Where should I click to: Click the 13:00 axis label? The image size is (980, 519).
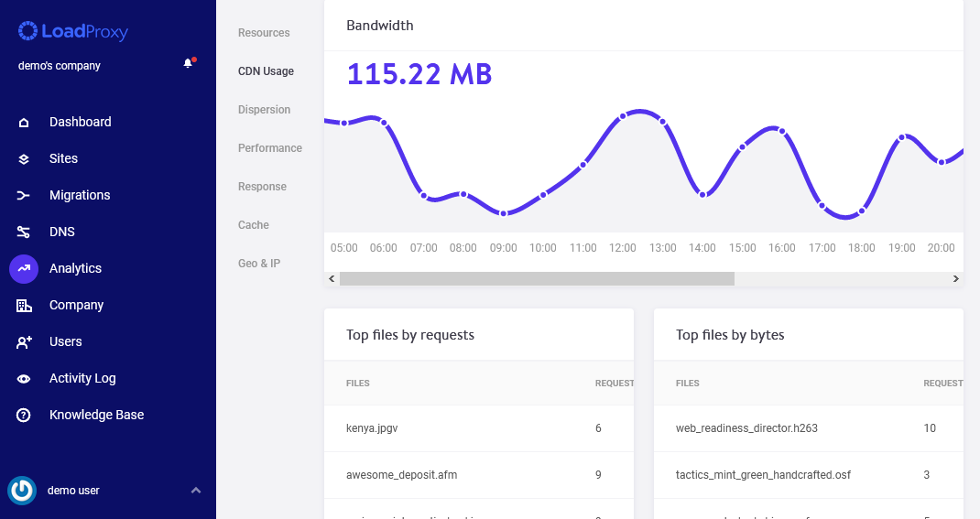point(662,248)
